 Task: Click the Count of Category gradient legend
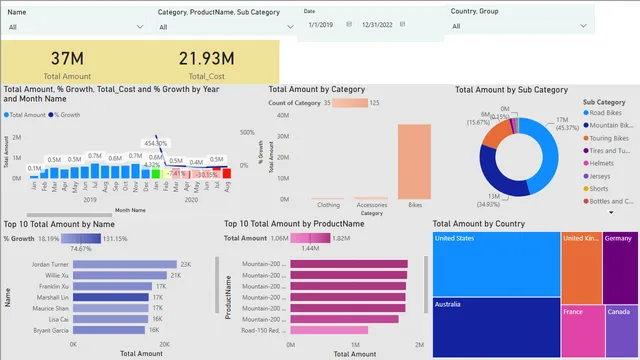tap(350, 103)
